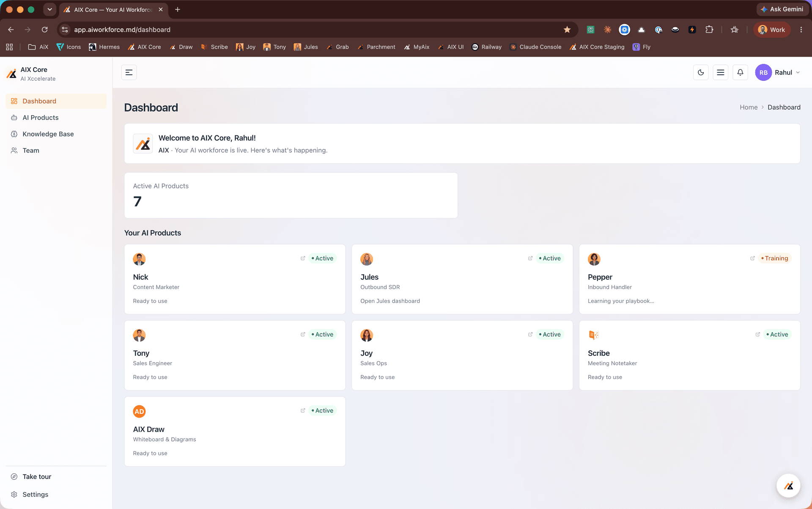Image resolution: width=812 pixels, height=509 pixels.
Task: Click the address bar URL
Action: click(122, 30)
